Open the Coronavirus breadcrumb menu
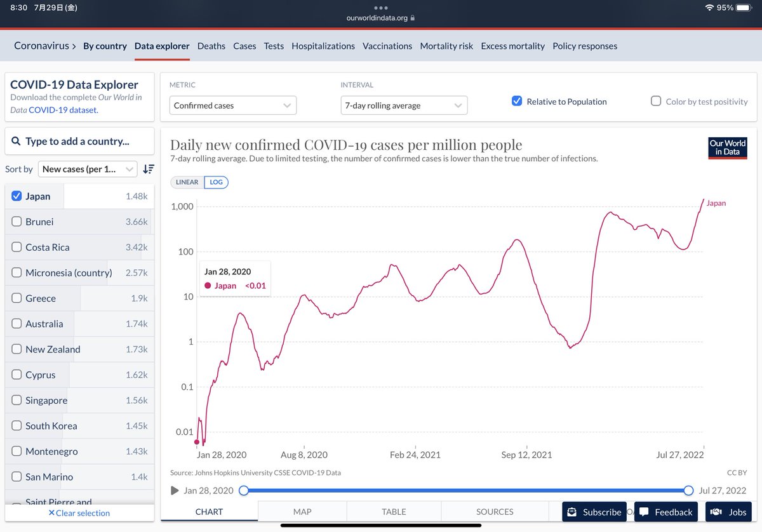 click(x=45, y=46)
